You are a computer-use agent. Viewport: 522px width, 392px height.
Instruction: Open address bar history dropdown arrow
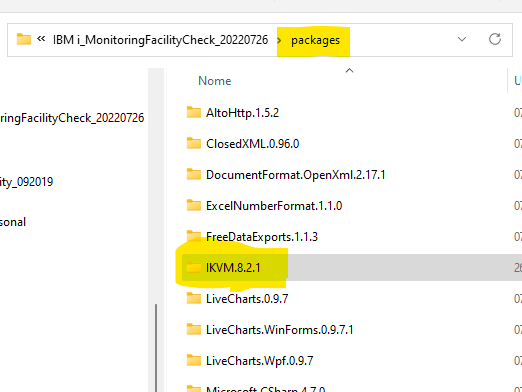click(462, 39)
